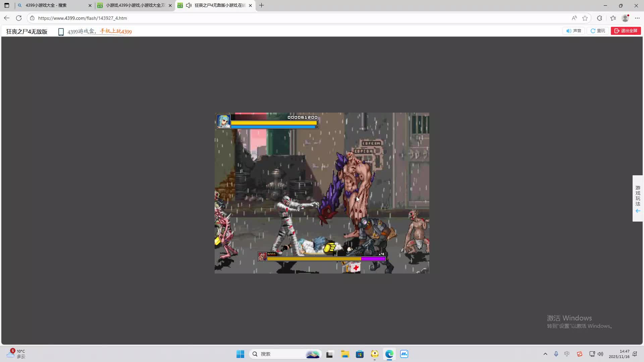Switch to the 小游戏,4399小游戏 second tab
Viewport: 644px width, 362px height.
pos(134,5)
